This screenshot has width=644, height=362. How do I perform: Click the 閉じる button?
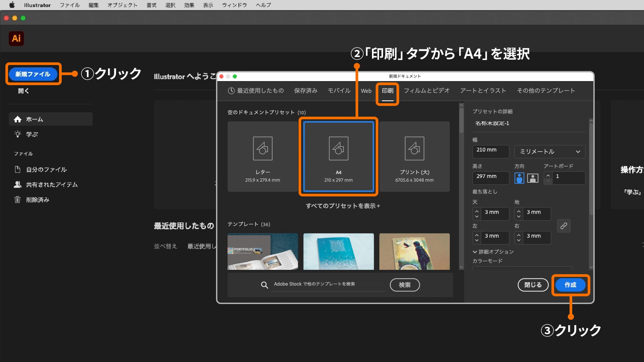coord(533,285)
